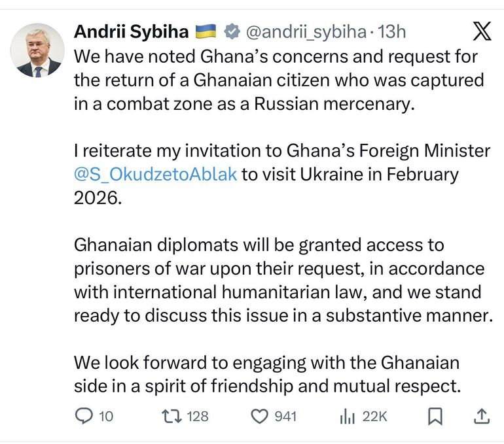Click the 22K views count
The height and width of the screenshot is (444, 504).
click(375, 416)
